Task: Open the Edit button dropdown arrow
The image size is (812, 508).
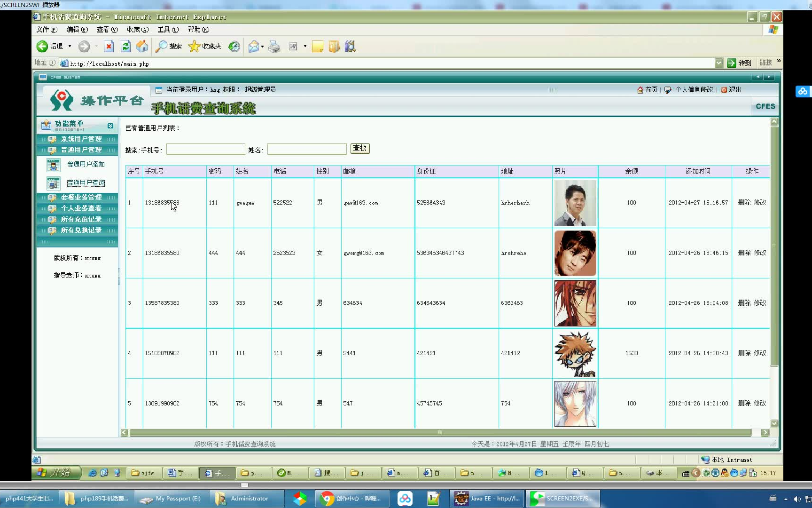Action: click(x=305, y=46)
